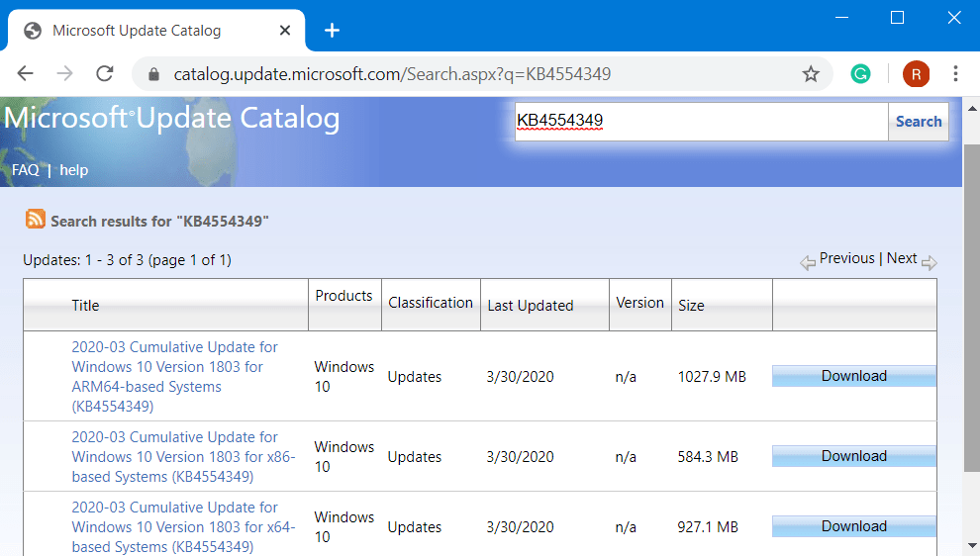Click the 927.1 MB size cell
Viewport: 980px width, 556px height.
pyautogui.click(x=708, y=526)
